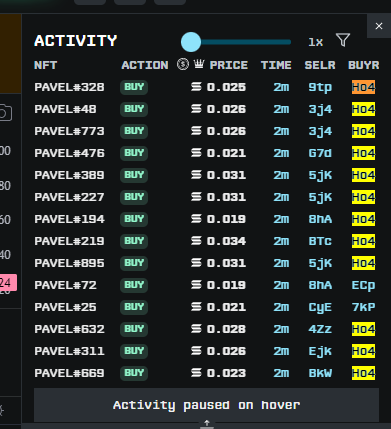Image resolution: width=391 pixels, height=429 pixels.
Task: Click the 1x speed label
Action: click(315, 42)
